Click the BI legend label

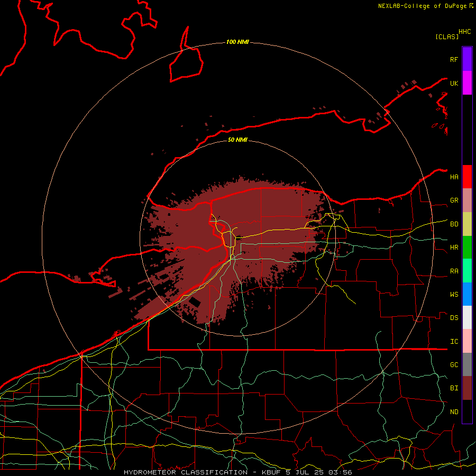pyautogui.click(x=454, y=388)
